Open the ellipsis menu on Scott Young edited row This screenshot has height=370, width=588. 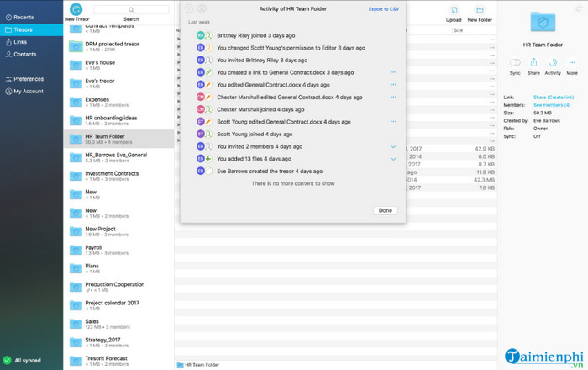[x=393, y=122]
